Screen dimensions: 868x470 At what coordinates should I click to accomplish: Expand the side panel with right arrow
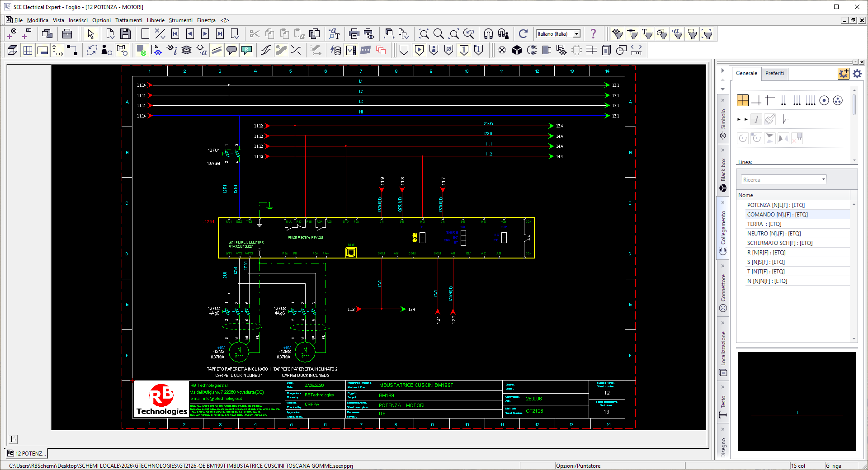[x=722, y=70]
